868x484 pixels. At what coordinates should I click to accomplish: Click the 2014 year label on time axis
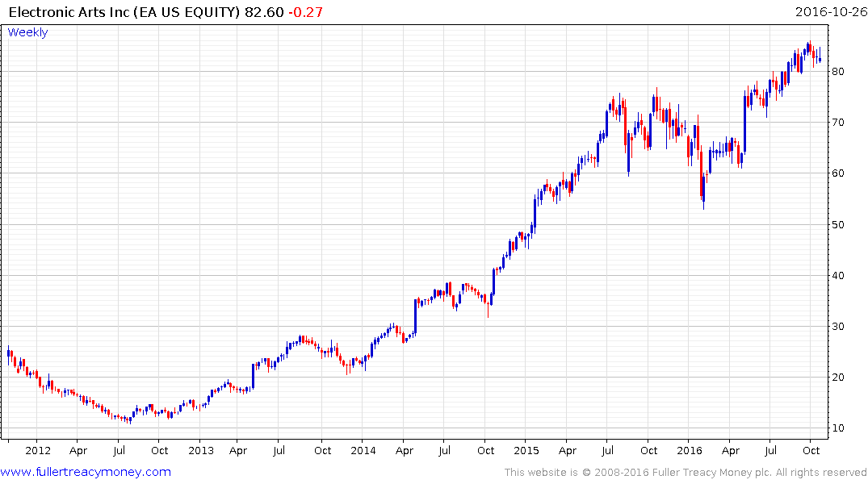click(363, 450)
